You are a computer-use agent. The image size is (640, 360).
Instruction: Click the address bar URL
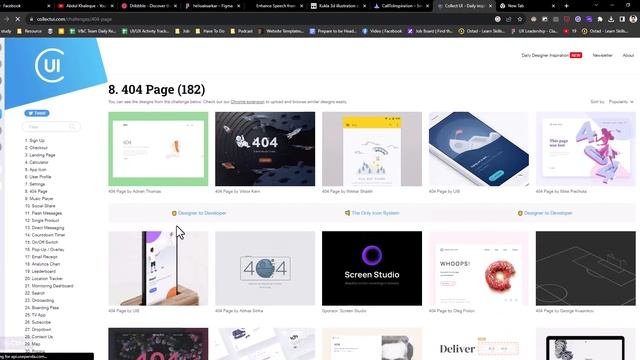click(74, 19)
